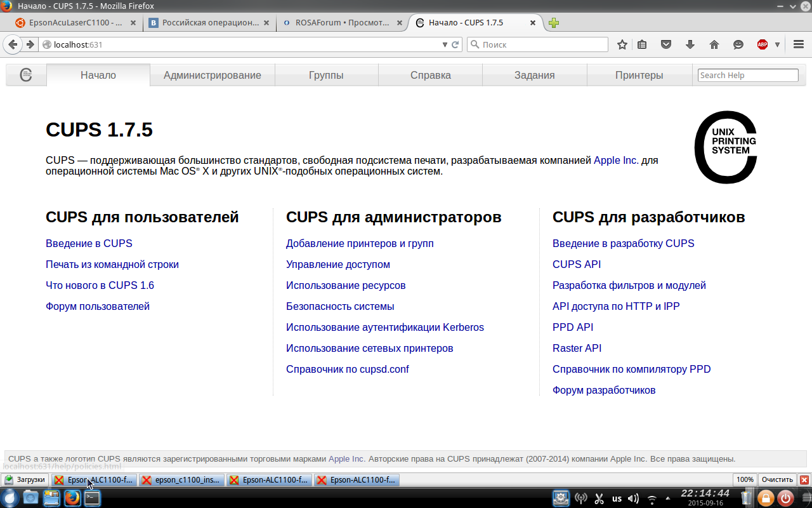Open the Управление доступом link
The width and height of the screenshot is (812, 508).
pos(338,264)
